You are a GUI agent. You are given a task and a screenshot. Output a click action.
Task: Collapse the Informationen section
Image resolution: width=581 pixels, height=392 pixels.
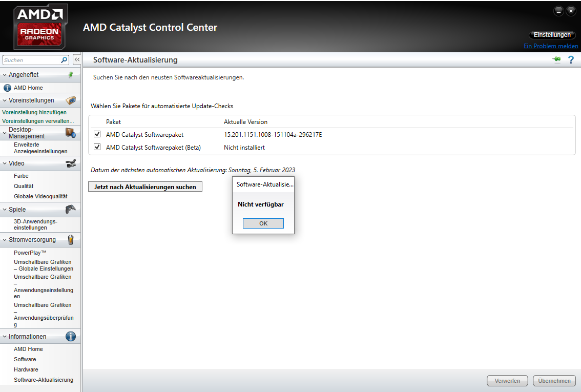[5, 337]
